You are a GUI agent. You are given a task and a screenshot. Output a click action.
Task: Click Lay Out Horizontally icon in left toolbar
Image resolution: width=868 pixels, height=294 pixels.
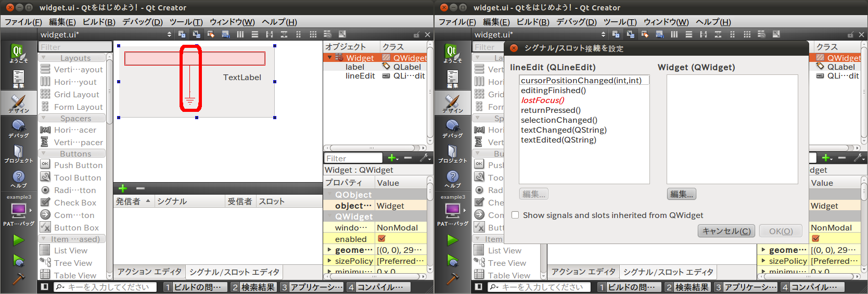pyautogui.click(x=240, y=34)
